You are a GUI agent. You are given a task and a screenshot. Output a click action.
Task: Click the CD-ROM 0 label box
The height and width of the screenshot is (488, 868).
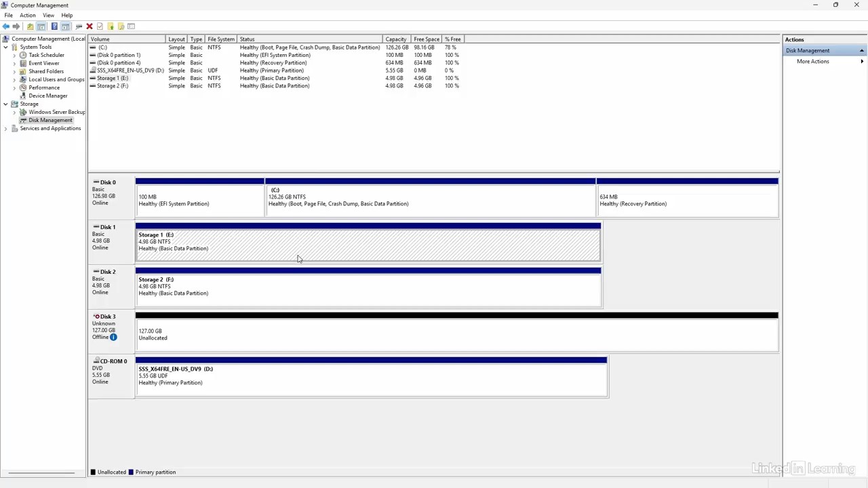pyautogui.click(x=111, y=376)
